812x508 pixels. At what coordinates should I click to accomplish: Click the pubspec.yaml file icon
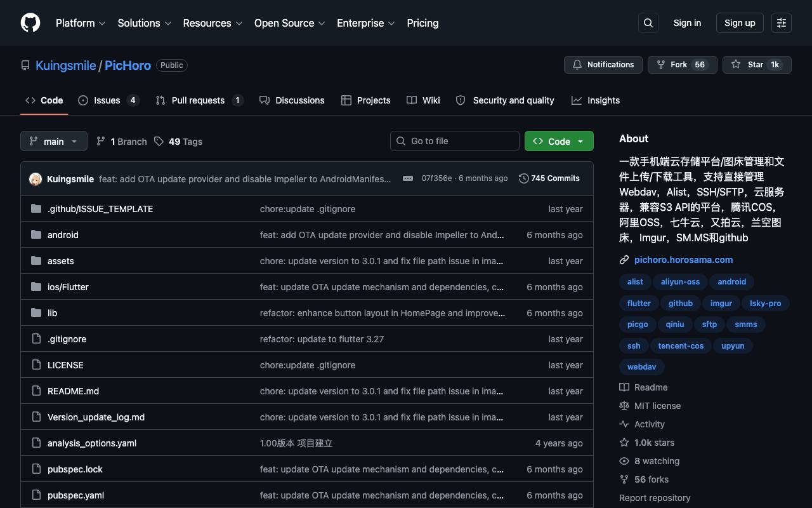pos(36,495)
